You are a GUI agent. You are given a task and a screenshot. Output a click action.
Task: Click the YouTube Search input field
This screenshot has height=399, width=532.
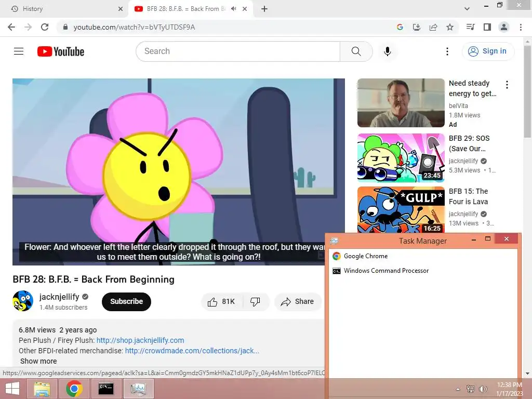pyautogui.click(x=238, y=51)
